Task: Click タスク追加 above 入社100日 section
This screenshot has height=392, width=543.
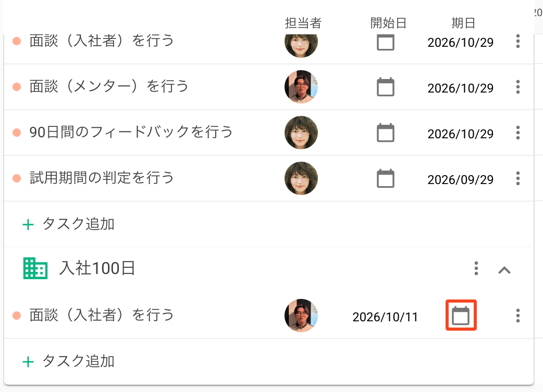Action: click(x=69, y=224)
